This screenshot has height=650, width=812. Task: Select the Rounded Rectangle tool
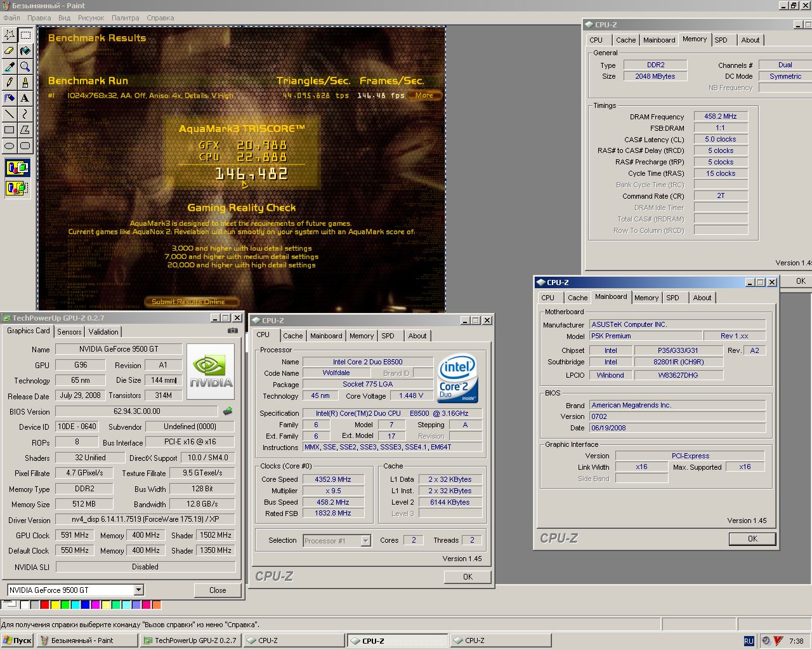pos(25,145)
